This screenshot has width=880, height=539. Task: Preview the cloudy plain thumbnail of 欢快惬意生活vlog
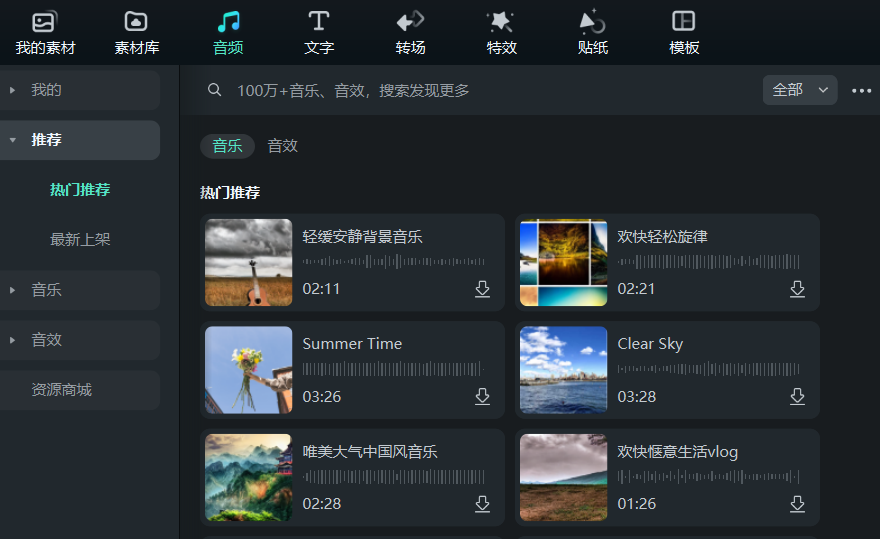click(x=563, y=477)
